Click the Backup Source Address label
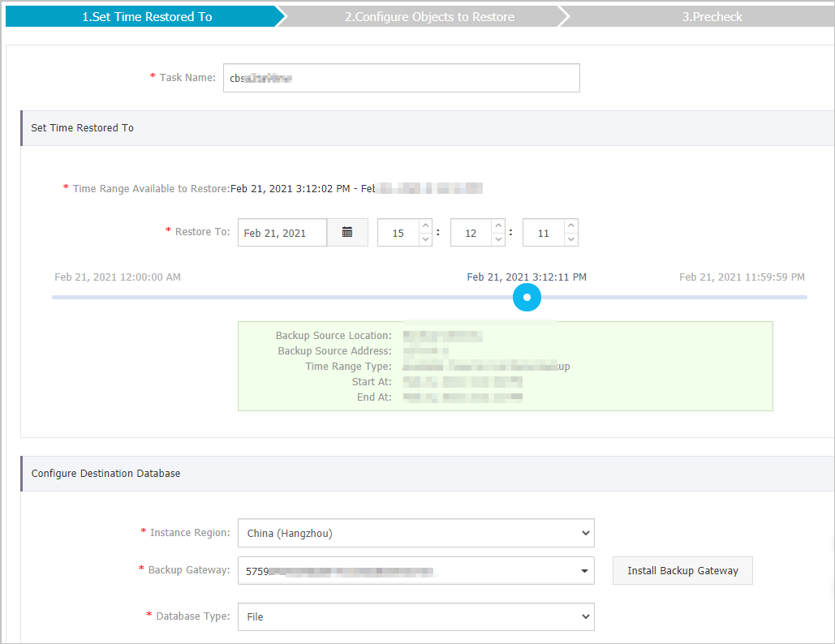 click(x=334, y=350)
